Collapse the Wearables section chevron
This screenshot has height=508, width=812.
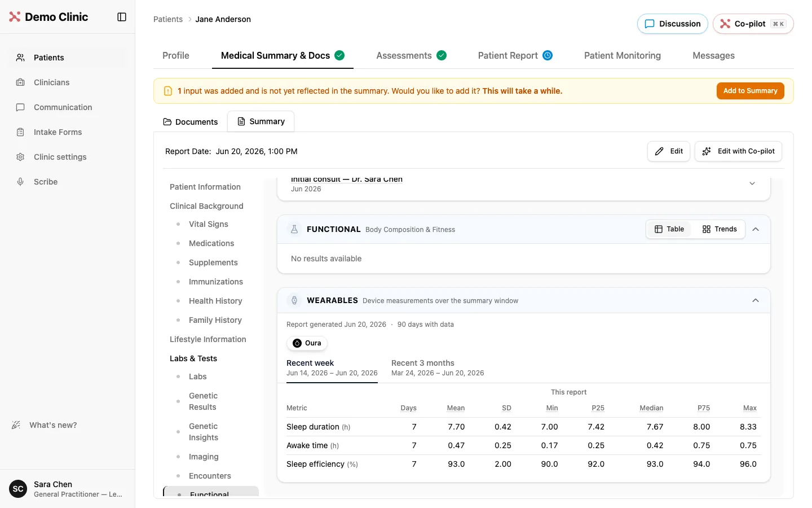[756, 300]
